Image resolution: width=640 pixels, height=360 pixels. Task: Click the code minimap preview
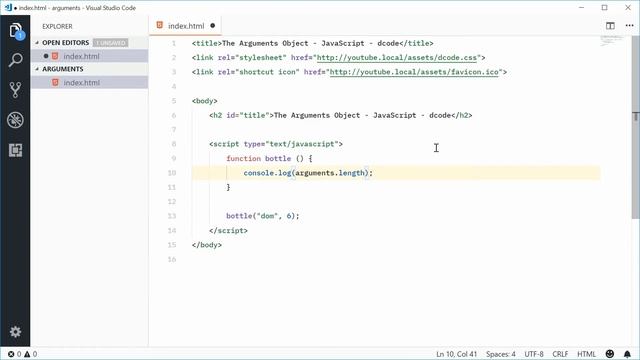click(x=611, y=40)
